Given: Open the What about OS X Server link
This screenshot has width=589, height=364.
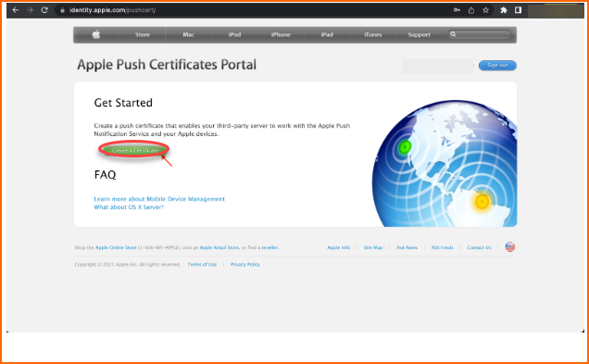Looking at the screenshot, I should 129,207.
